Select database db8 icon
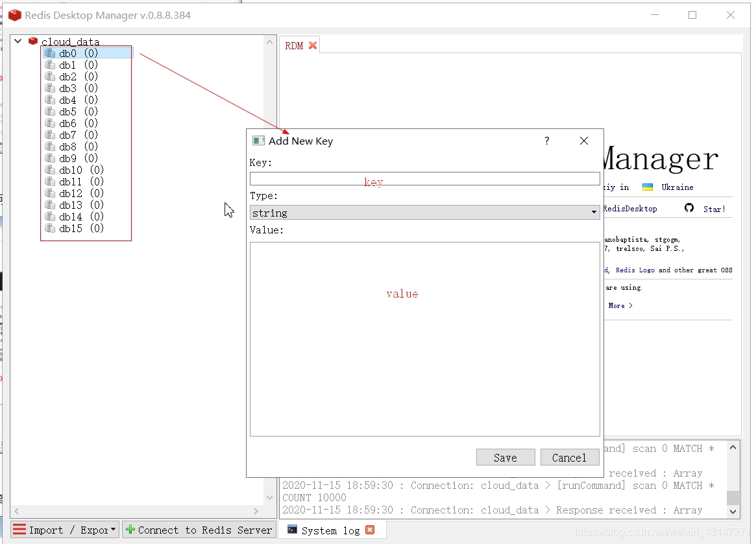Image resolution: width=756 pixels, height=544 pixels. point(50,146)
